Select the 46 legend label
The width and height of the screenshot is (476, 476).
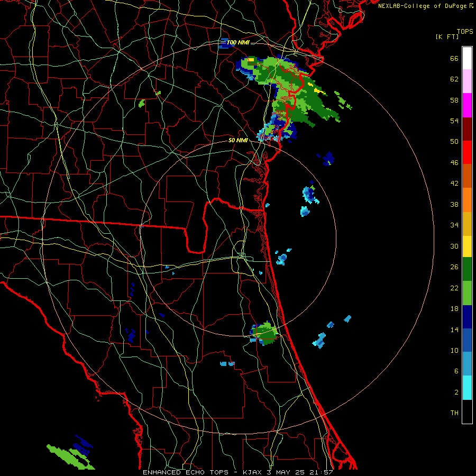point(454,163)
